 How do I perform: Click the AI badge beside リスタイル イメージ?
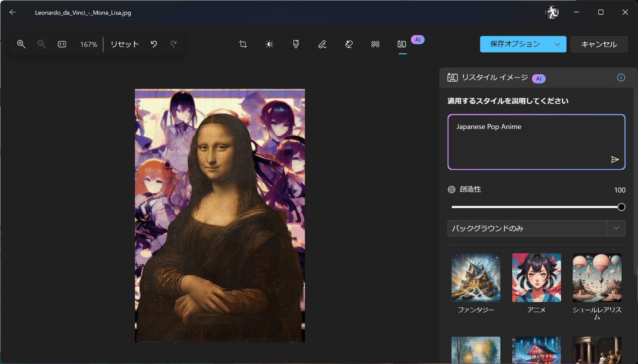click(539, 78)
